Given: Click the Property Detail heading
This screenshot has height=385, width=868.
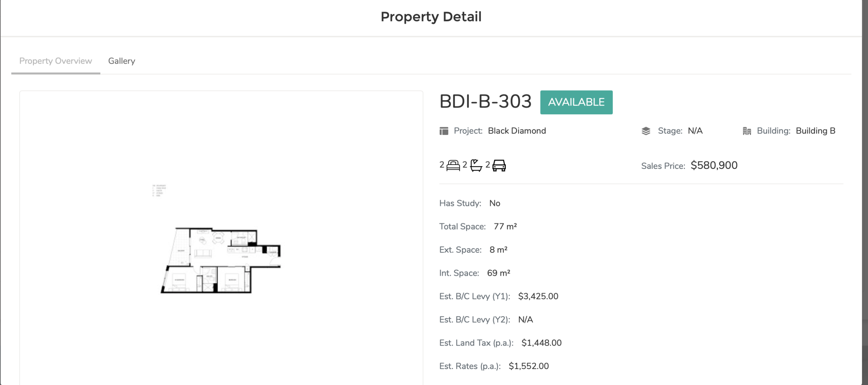Looking at the screenshot, I should pyautogui.click(x=431, y=17).
